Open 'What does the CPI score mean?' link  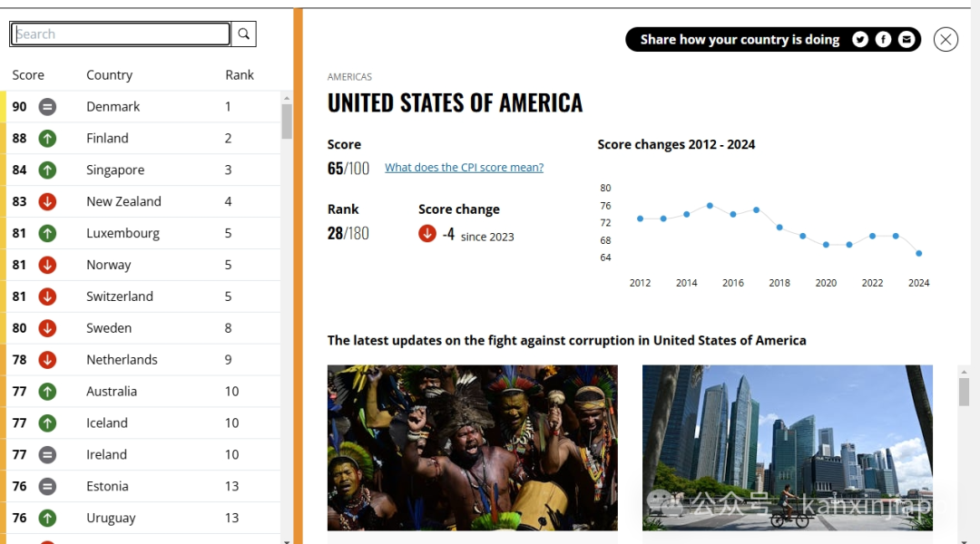pyautogui.click(x=465, y=168)
